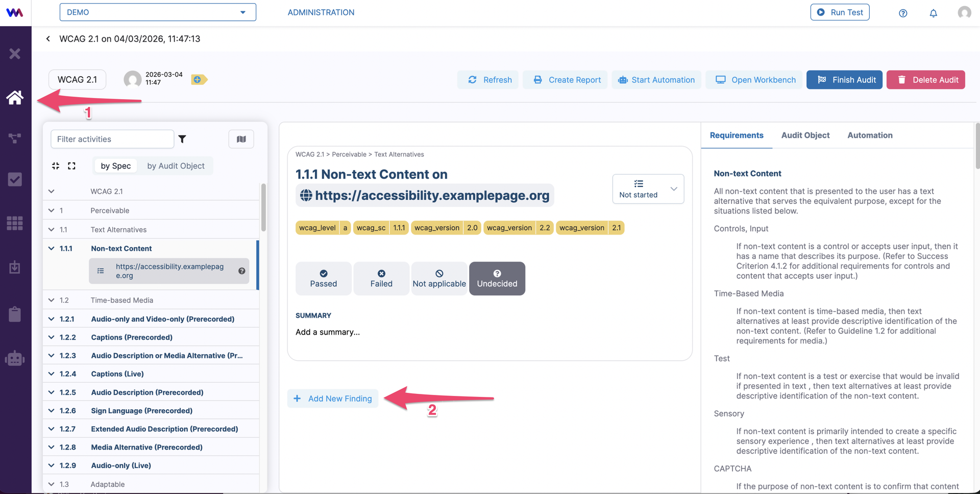Collapse the Perceivable tree node

52,210
